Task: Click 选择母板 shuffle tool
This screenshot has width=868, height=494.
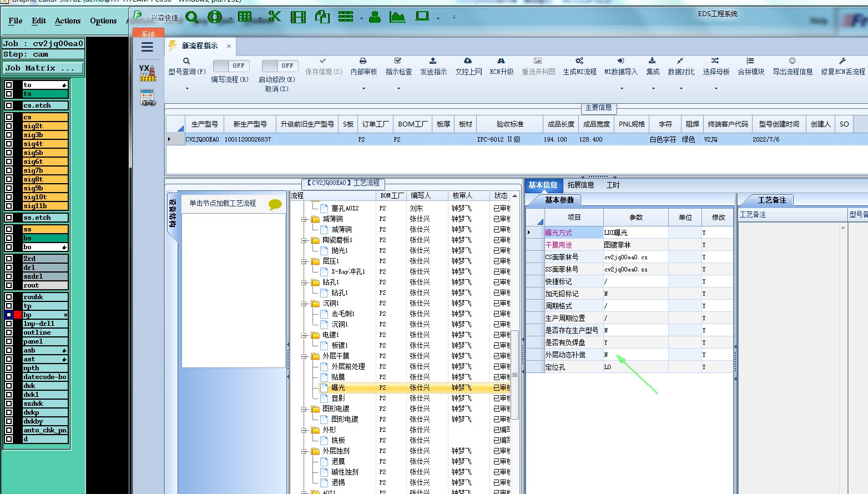Action: 716,67
